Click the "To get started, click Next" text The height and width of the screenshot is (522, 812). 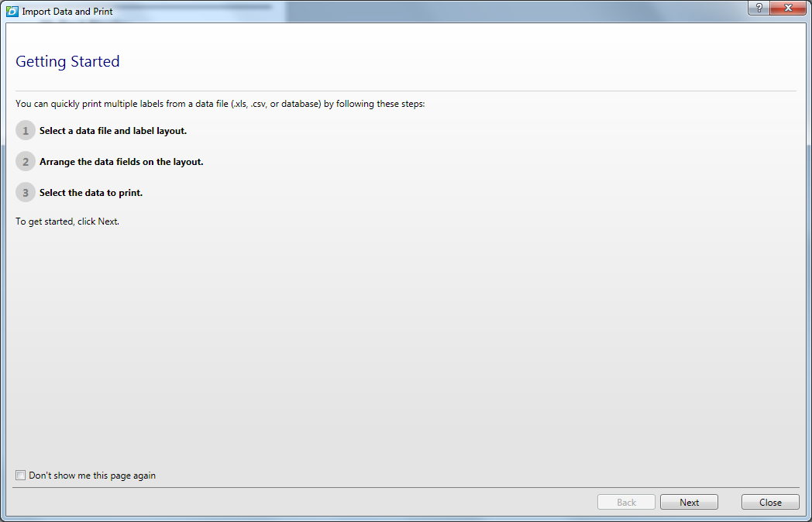pyautogui.click(x=67, y=222)
